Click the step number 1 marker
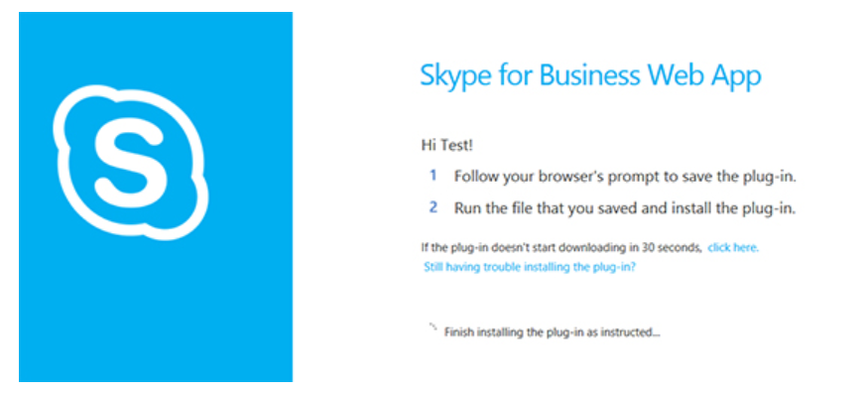This screenshot has width=868, height=395. (434, 176)
